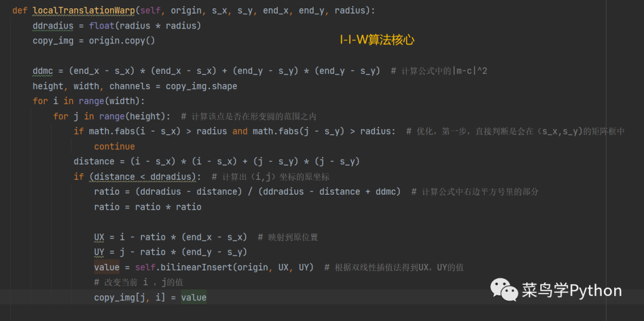
Task: Click the localTranslationWarp function name
Action: (83, 11)
